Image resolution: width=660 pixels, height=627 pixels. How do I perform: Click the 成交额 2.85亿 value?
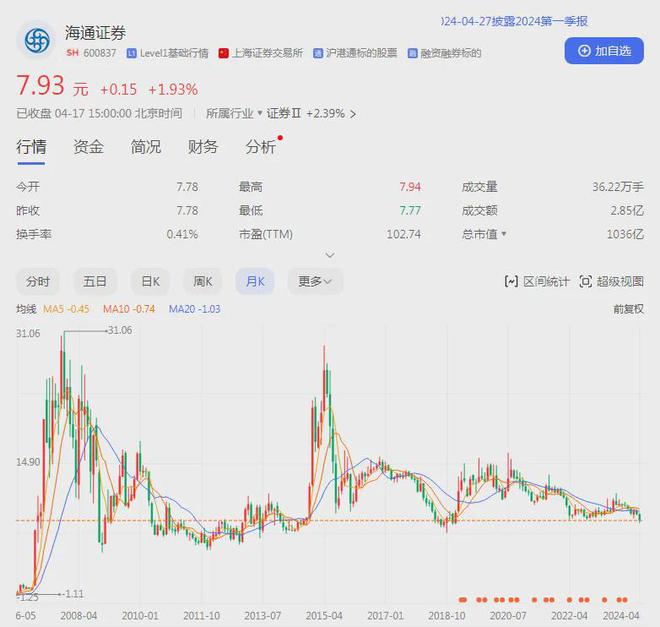pos(627,210)
